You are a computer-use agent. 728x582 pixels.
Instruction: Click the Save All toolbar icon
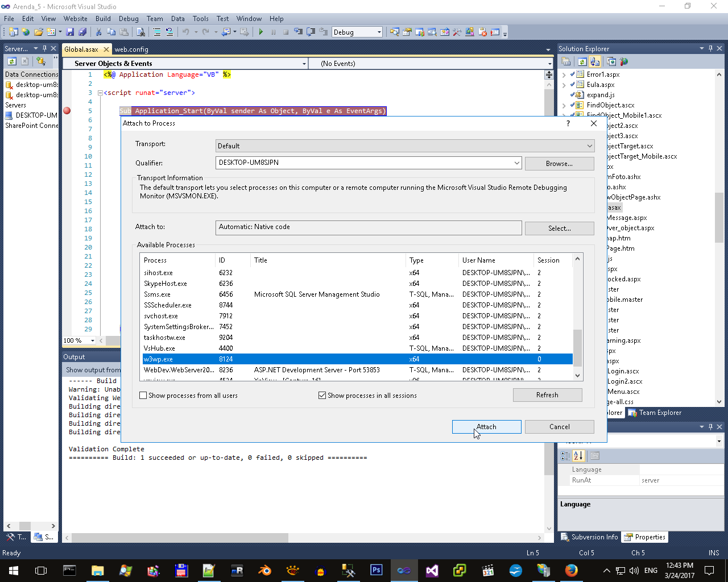[82, 32]
